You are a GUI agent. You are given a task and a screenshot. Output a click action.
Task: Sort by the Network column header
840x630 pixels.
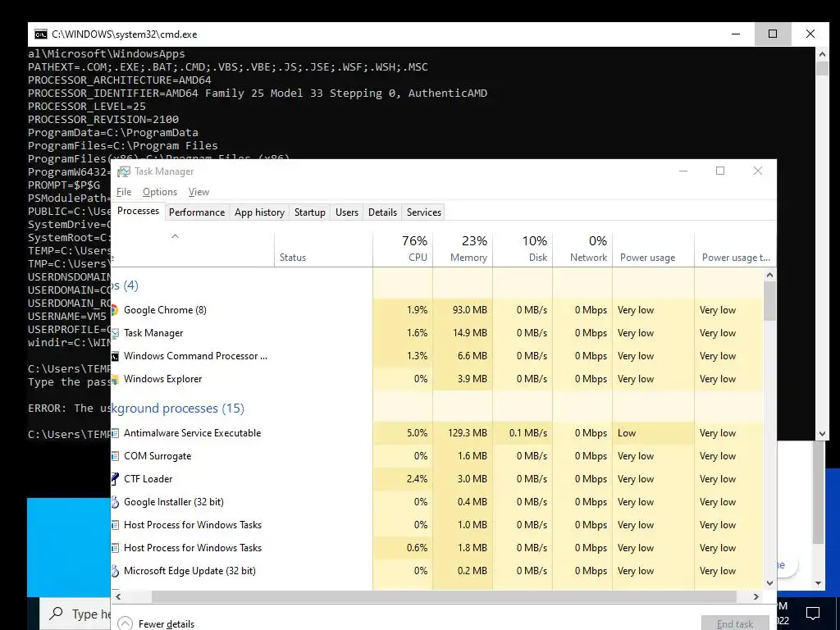(583, 249)
